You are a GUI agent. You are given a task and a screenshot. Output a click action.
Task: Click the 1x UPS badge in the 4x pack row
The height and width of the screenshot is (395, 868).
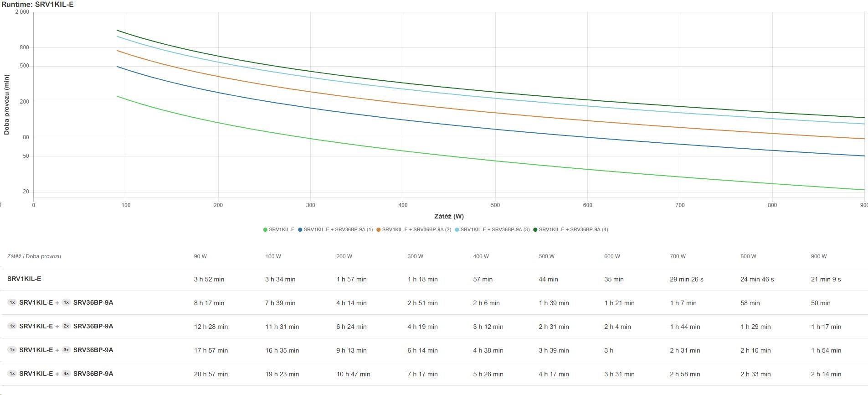pos(12,374)
